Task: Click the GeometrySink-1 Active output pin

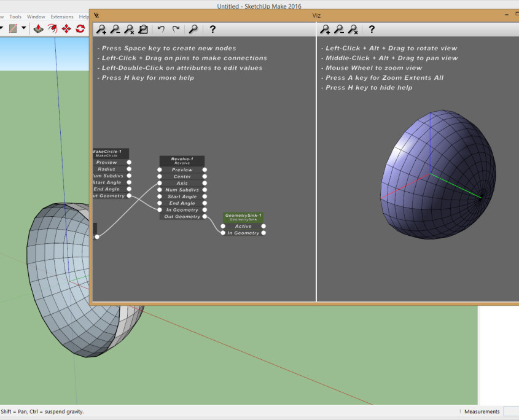Action: 263,226
